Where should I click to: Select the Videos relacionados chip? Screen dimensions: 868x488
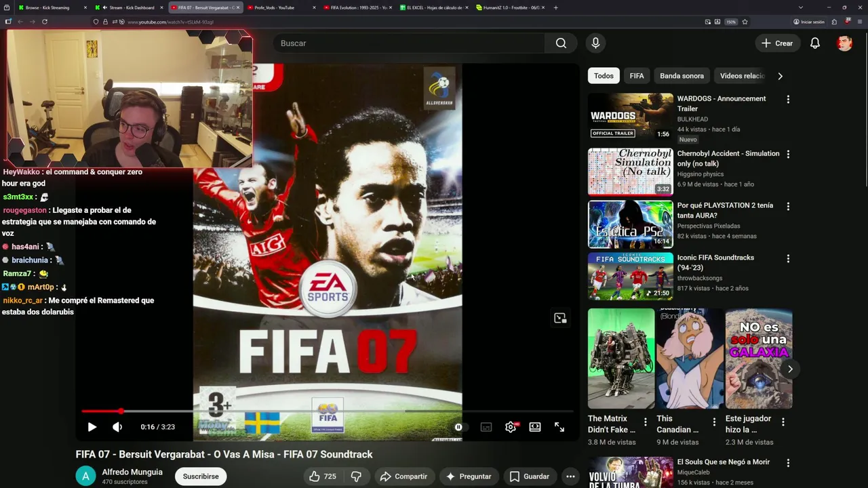coord(742,76)
